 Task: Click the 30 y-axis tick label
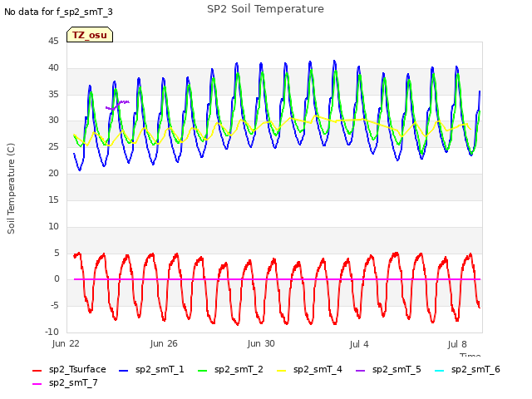tap(53, 120)
